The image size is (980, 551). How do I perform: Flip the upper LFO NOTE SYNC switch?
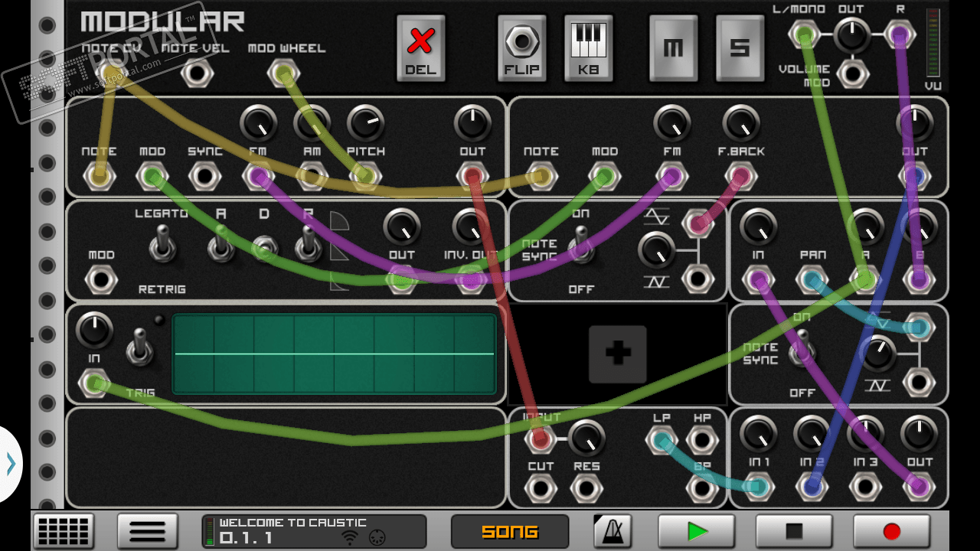point(581,245)
